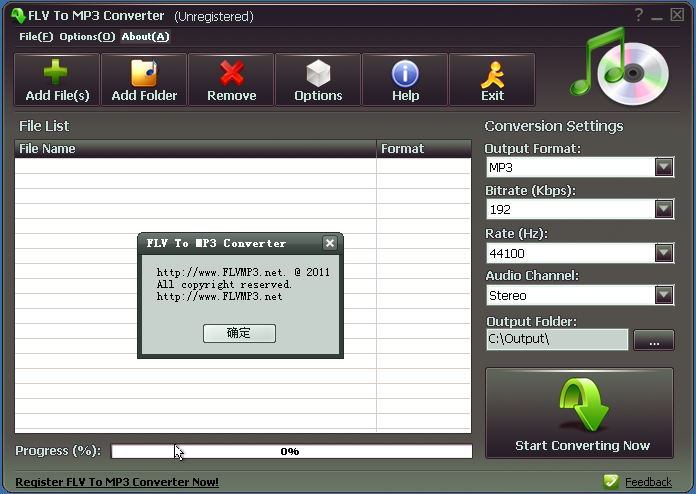Click the About dialog title bar text
The width and height of the screenshot is (696, 494).
(x=216, y=243)
